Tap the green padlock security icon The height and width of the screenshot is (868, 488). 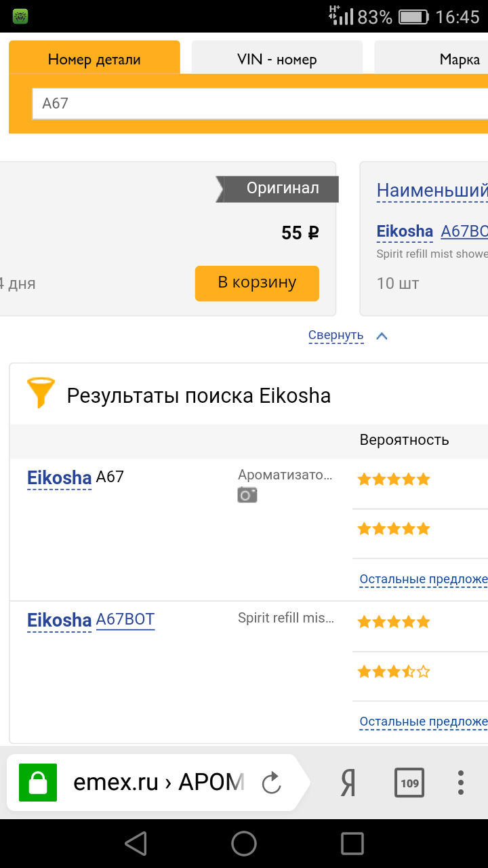pyautogui.click(x=38, y=783)
